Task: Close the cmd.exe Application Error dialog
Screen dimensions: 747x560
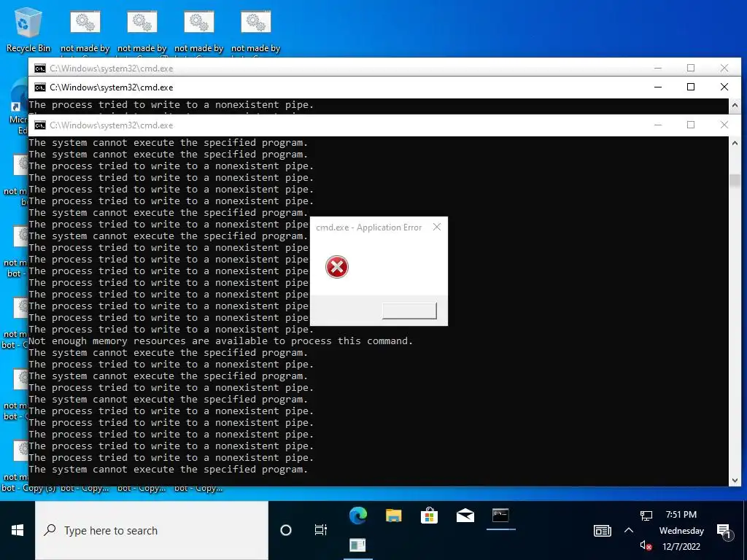Action: [437, 227]
